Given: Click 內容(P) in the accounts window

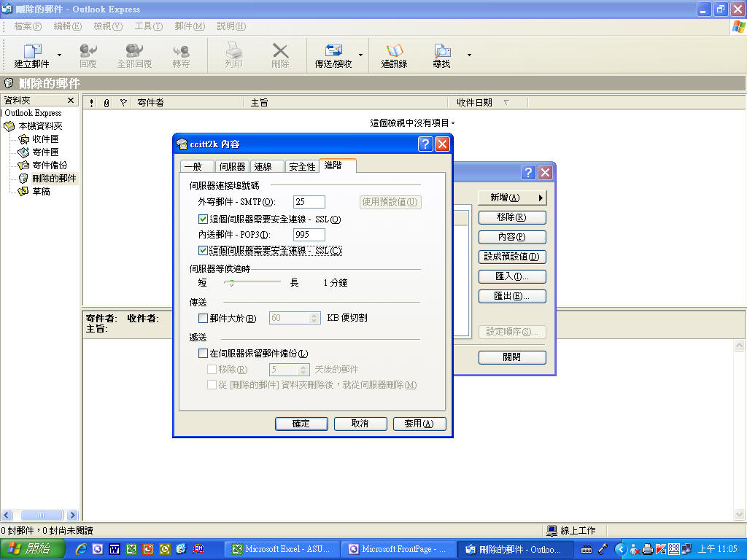Looking at the screenshot, I should tap(512, 237).
